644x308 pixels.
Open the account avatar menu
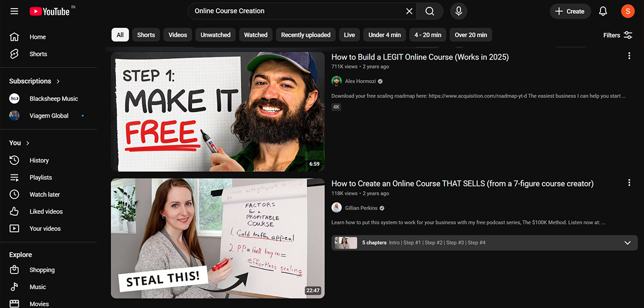(627, 11)
